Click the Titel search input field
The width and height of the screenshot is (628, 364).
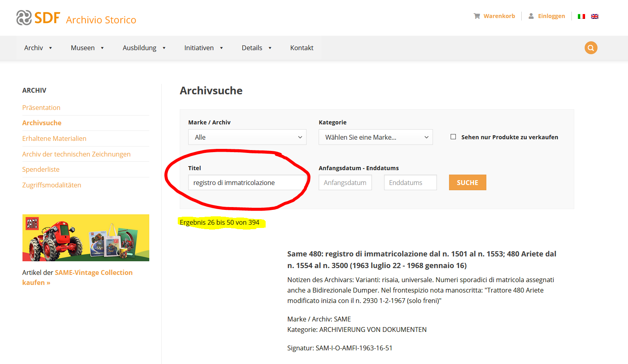pos(247,183)
